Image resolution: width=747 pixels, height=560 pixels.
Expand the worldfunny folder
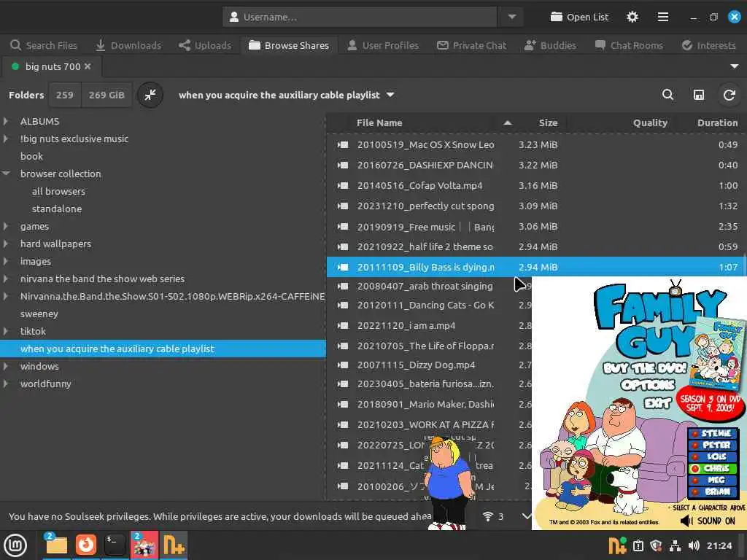coord(5,384)
